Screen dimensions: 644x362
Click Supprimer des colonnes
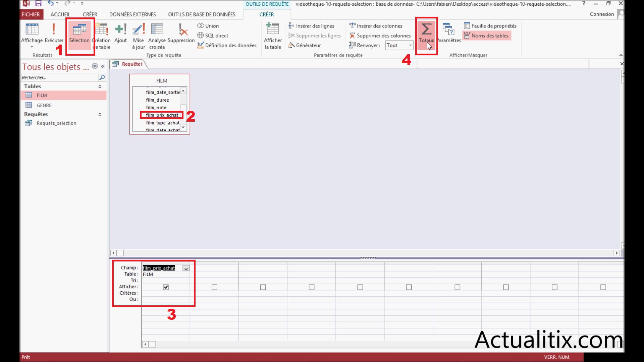coord(380,36)
